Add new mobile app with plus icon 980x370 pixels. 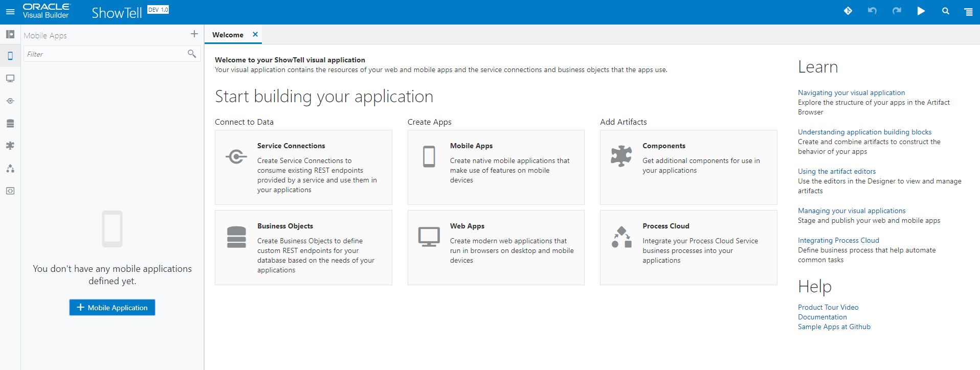point(194,34)
